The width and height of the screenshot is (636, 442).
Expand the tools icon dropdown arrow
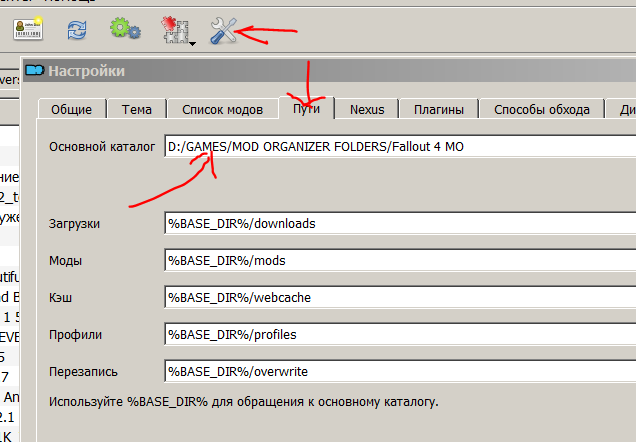click(189, 42)
